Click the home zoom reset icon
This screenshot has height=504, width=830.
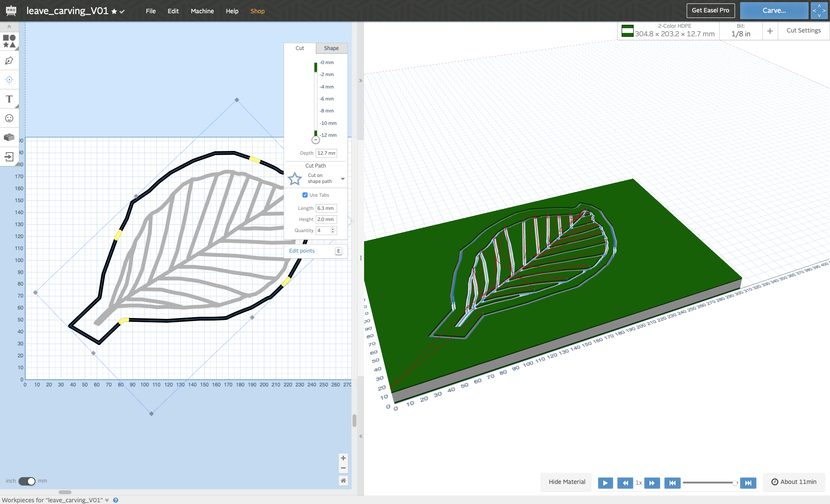click(343, 480)
